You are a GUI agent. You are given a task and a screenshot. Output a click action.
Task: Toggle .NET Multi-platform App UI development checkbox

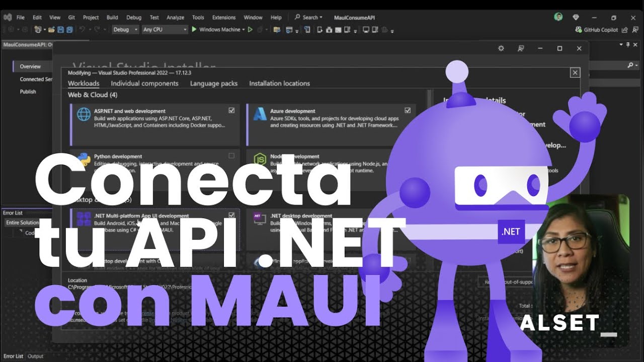(231, 215)
